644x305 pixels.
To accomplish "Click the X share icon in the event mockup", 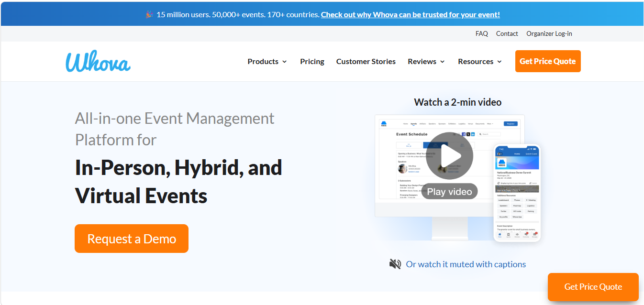I will [x=468, y=134].
